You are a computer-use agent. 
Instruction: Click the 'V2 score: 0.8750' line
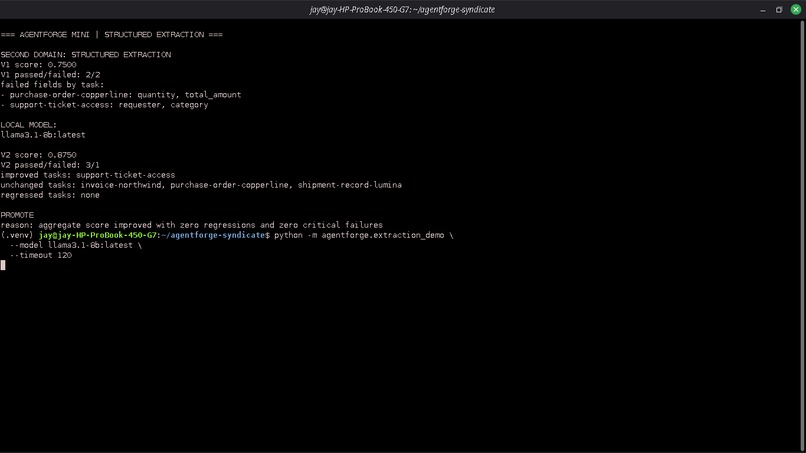[39, 155]
